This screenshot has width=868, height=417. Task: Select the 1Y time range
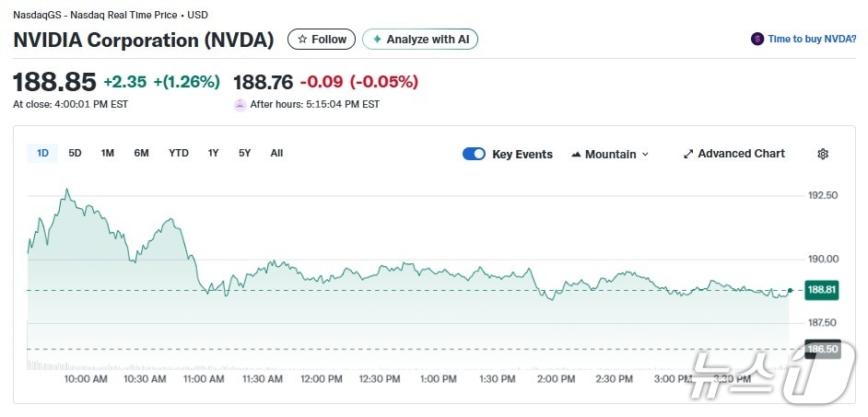pyautogui.click(x=213, y=153)
